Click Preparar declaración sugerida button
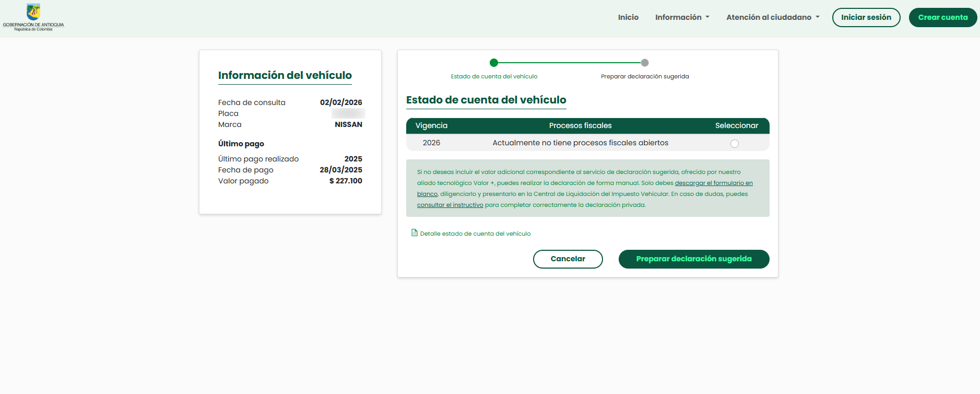The image size is (980, 394). [x=694, y=259]
